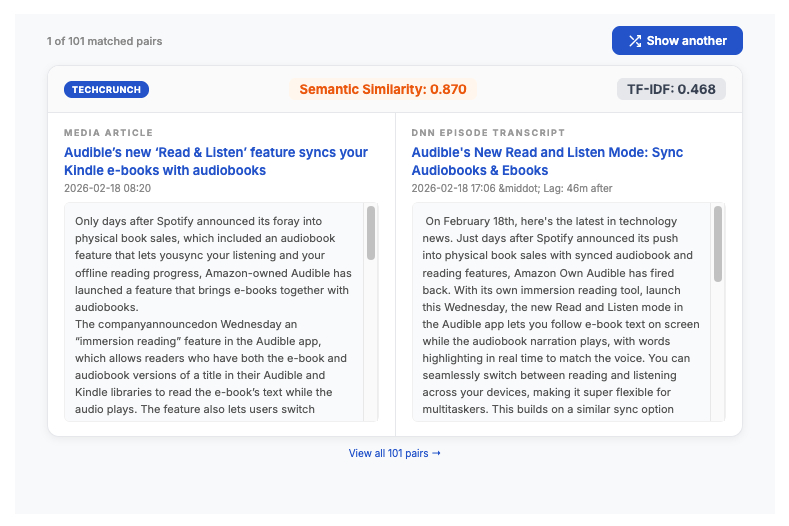Click the transcript scrollbar track below the thumb
Viewport: 789px width, 526px height.
(717, 360)
